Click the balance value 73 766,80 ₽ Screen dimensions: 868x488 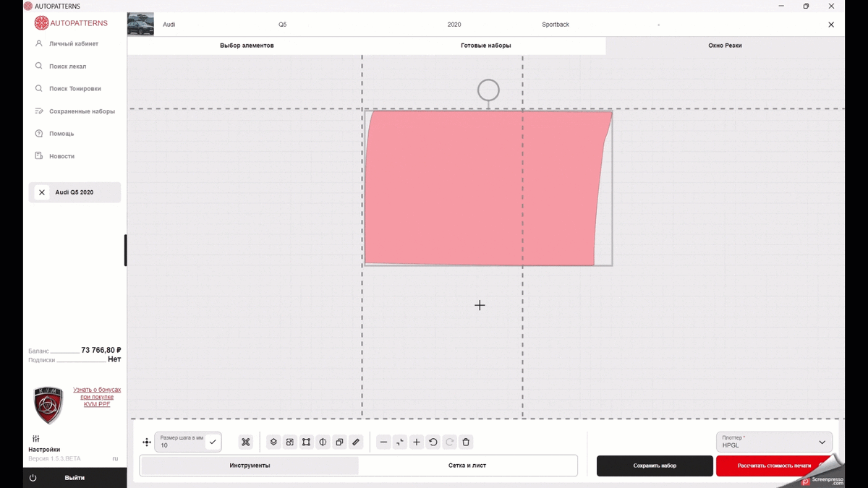[x=101, y=350]
